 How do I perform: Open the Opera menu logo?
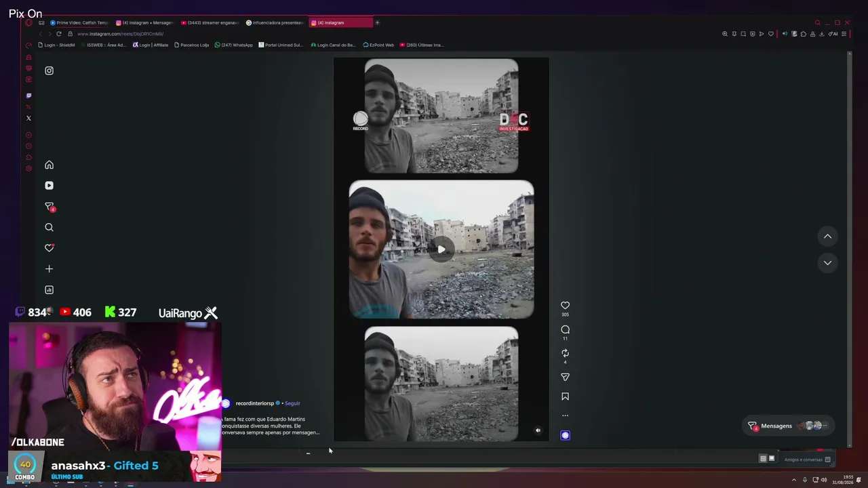click(x=28, y=22)
